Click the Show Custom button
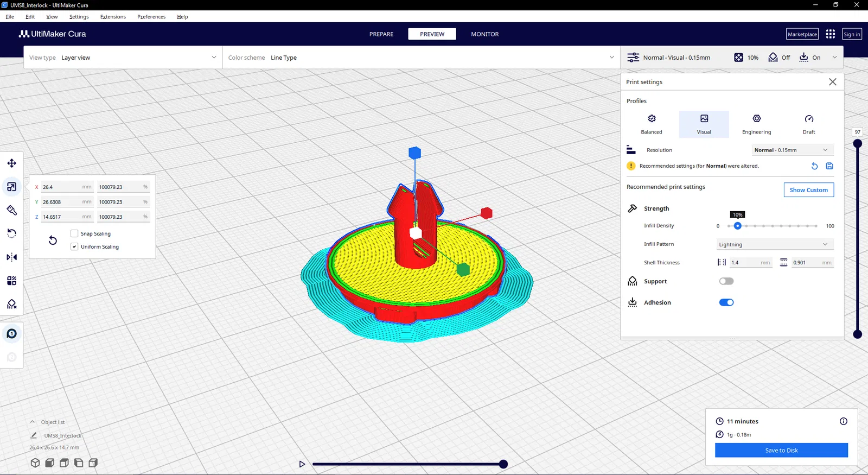 tap(808, 190)
